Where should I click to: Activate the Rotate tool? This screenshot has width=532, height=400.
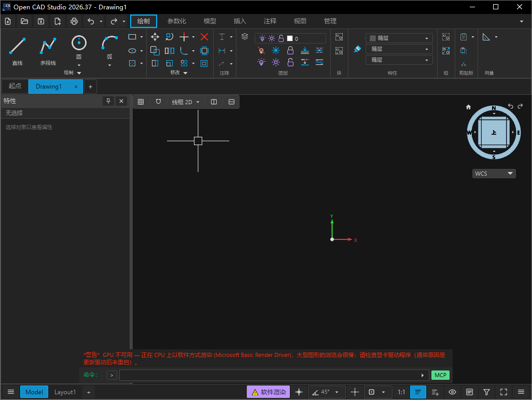tap(170, 37)
